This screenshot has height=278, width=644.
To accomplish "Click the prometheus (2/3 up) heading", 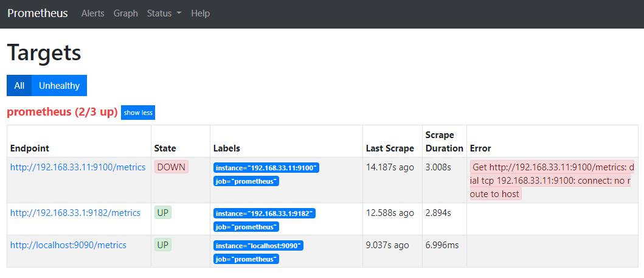I will [x=63, y=112].
